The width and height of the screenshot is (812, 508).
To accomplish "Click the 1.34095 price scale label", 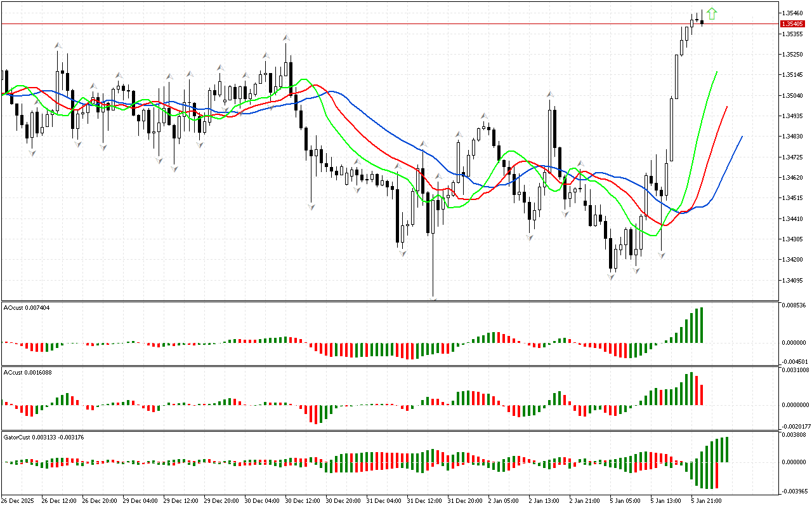I will tap(793, 280).
